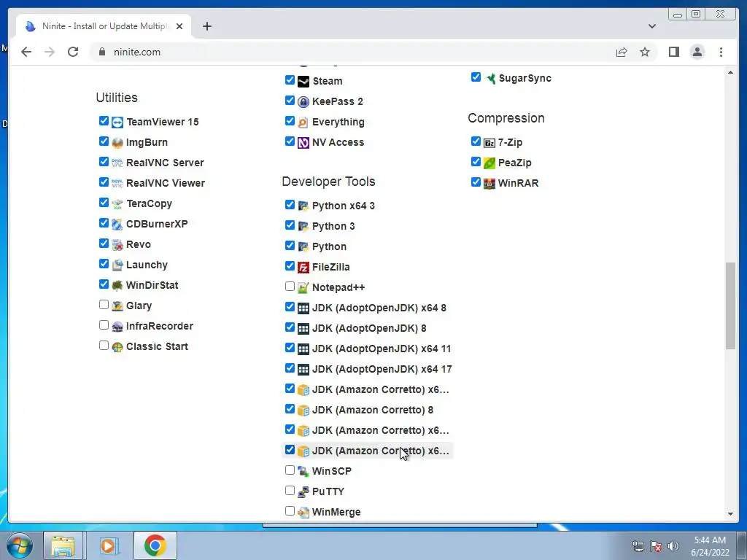Click the WinSCP app icon
The width and height of the screenshot is (747, 560).
[303, 472]
